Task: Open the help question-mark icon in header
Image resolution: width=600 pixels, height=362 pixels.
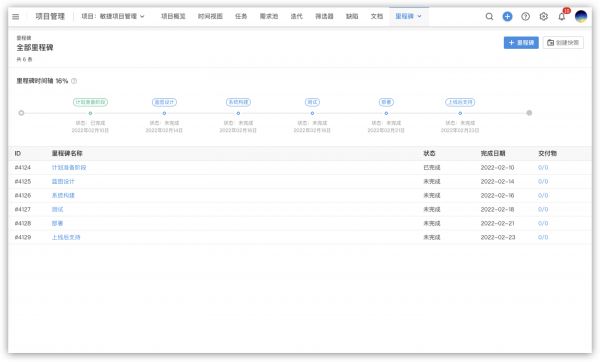Action: pyautogui.click(x=525, y=16)
